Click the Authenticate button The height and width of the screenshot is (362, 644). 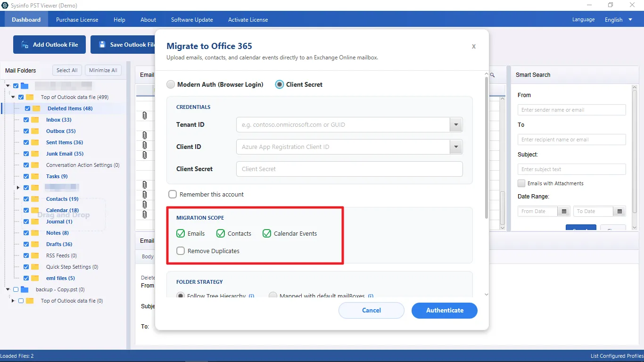445,310
